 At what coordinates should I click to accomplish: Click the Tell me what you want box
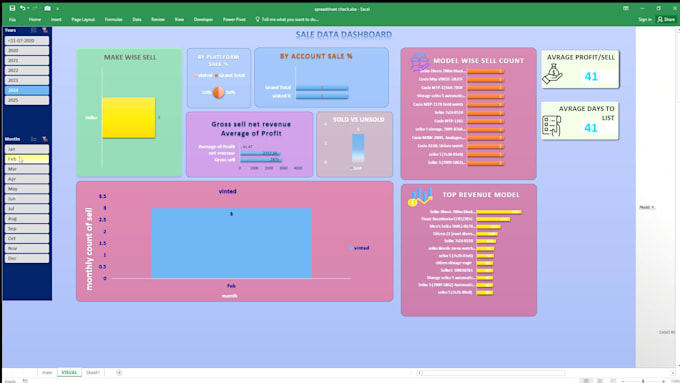tap(287, 20)
